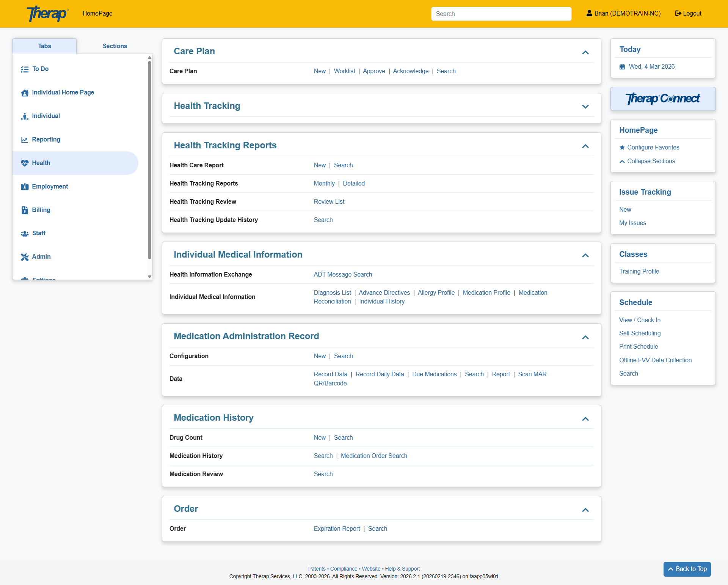The width and height of the screenshot is (728, 585).
Task: Click the Billing invoice icon
Action: (25, 210)
